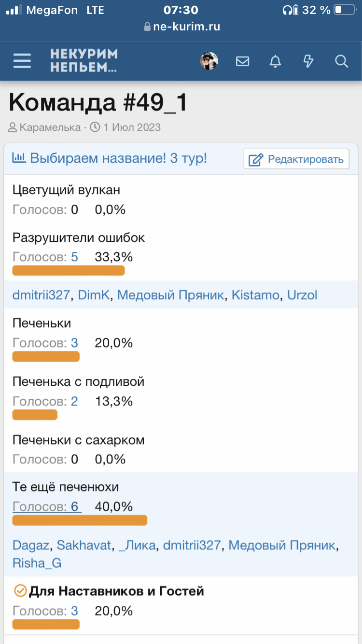Tap the lightning bolt new-activity icon
Screen dimensions: 362x644
click(x=308, y=61)
